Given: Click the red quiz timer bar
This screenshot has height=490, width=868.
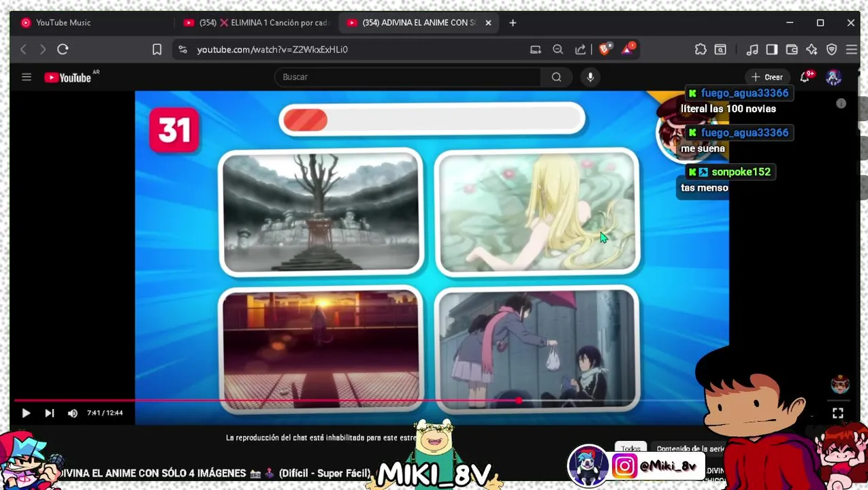Looking at the screenshot, I should (x=306, y=120).
